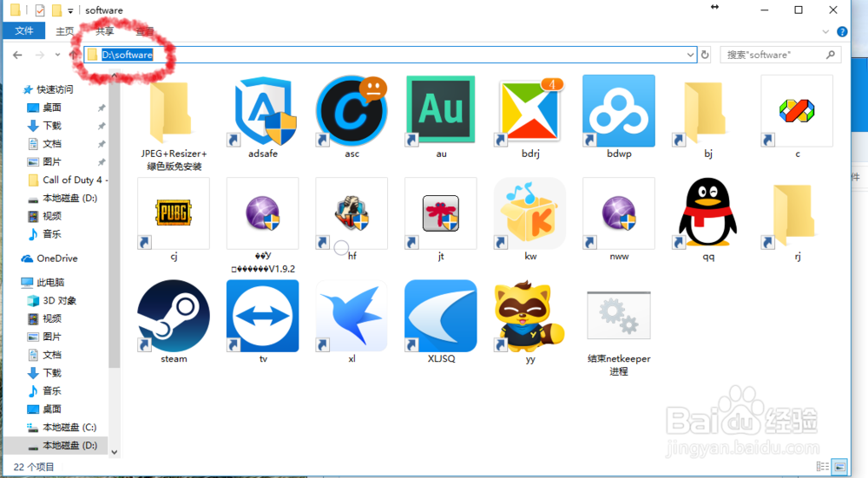Open the shortcut named c
Screen dimensions: 868x478
(797, 111)
